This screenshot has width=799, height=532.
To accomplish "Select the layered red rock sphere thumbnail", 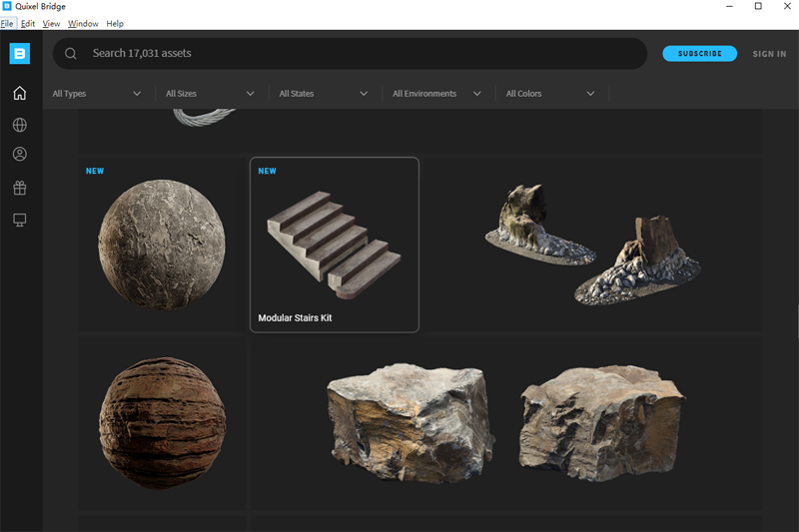I will [x=162, y=423].
